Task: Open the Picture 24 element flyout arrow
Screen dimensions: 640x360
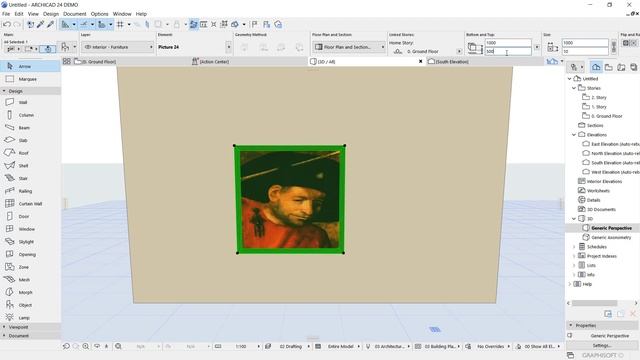Action: click(229, 47)
